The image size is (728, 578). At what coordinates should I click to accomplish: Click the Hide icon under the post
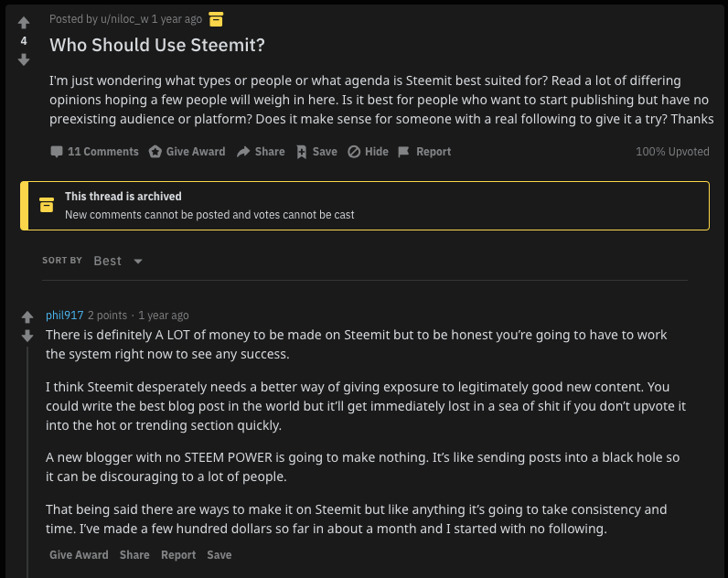(x=354, y=152)
